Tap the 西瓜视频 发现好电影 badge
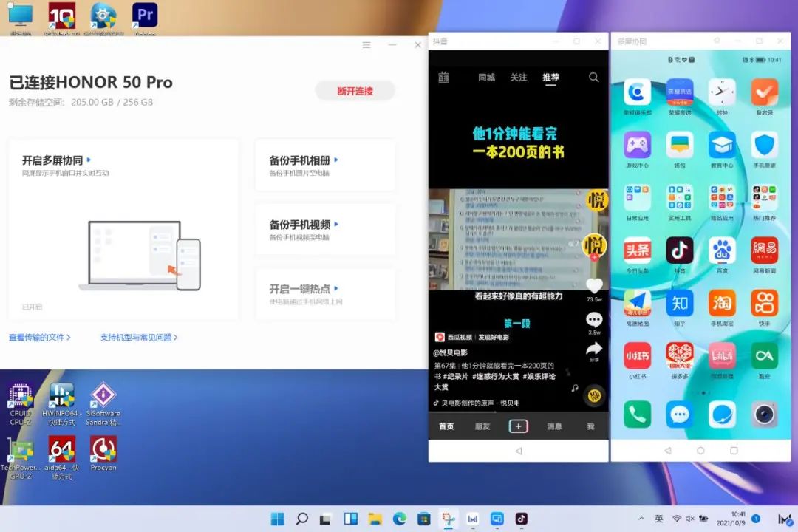 point(471,337)
